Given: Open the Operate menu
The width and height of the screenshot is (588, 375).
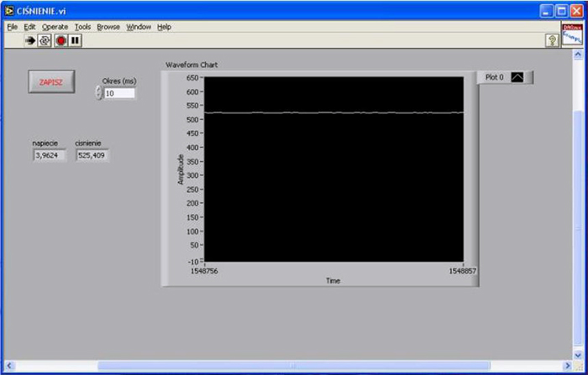Looking at the screenshot, I should click(x=55, y=27).
